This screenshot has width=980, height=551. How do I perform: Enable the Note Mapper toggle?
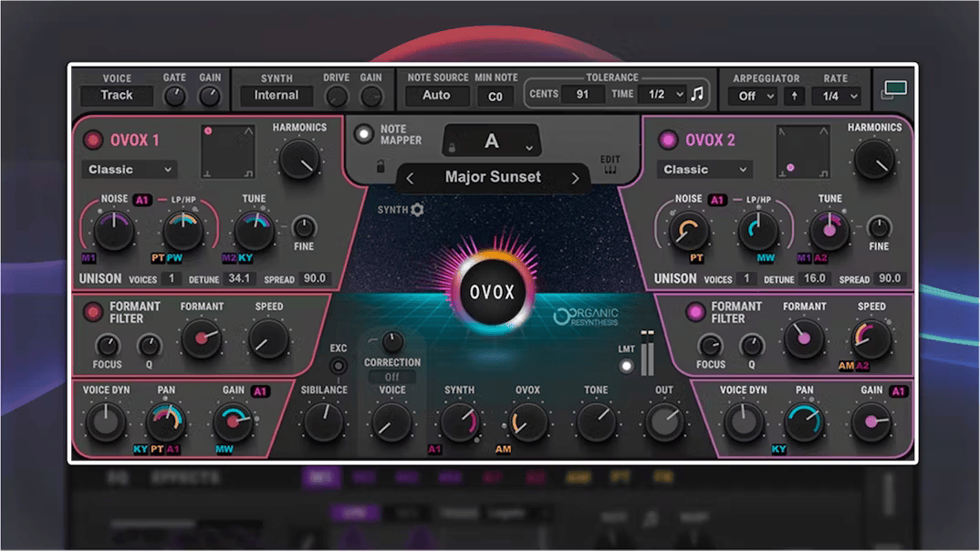[363, 134]
